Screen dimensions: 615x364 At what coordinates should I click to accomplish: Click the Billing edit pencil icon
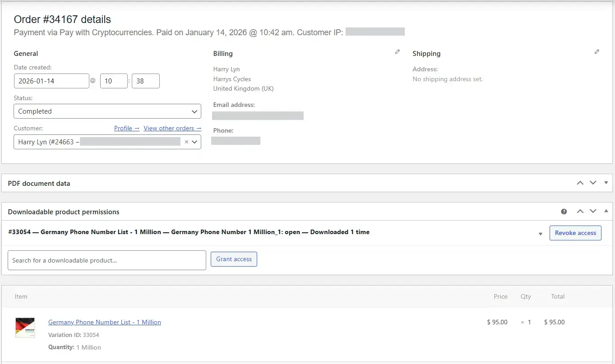click(397, 52)
